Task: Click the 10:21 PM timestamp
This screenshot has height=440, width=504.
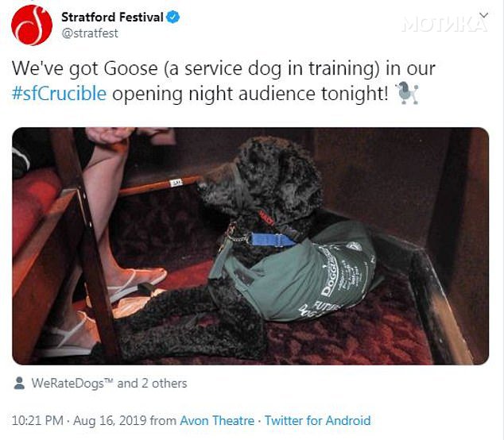Action: [37, 420]
